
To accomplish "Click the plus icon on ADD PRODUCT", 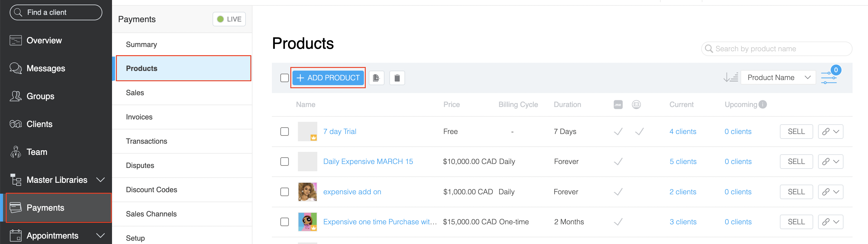I will click(x=300, y=78).
